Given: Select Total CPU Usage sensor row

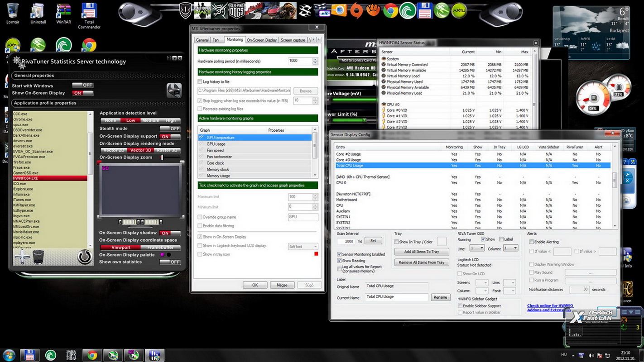Looking at the screenshot, I should pyautogui.click(x=472, y=166).
